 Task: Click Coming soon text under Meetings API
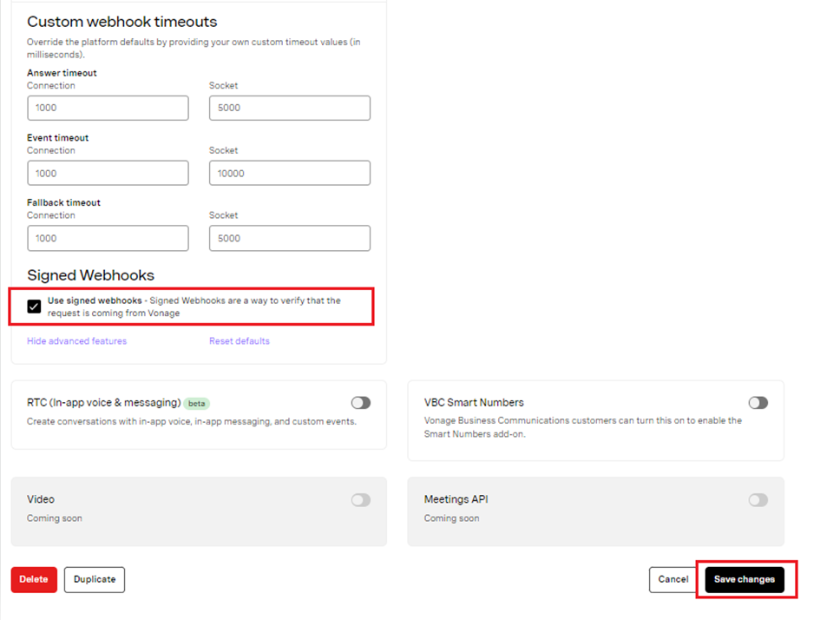point(451,518)
